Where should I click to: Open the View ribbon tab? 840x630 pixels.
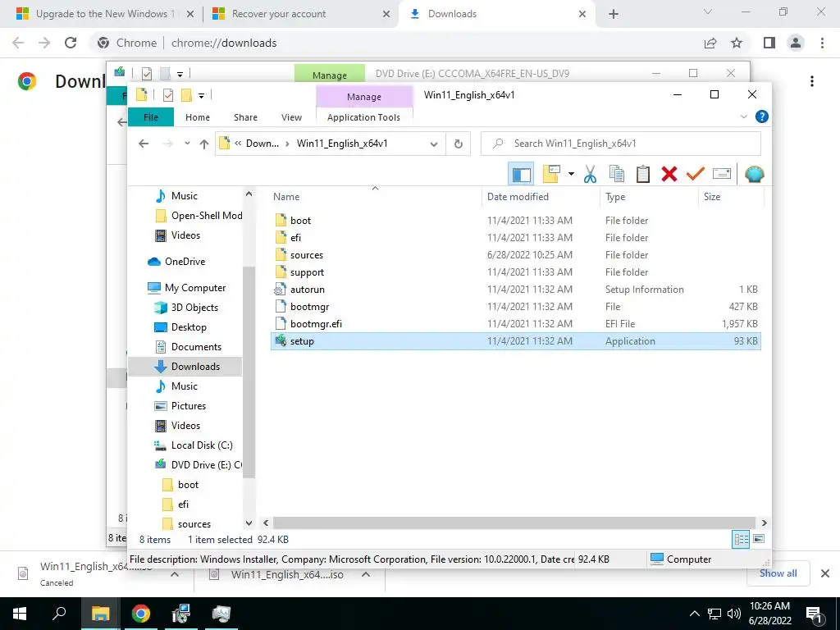click(291, 117)
